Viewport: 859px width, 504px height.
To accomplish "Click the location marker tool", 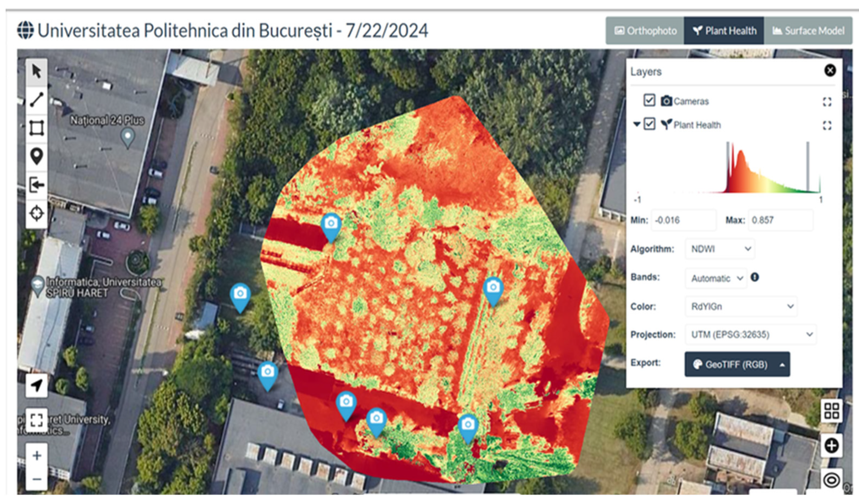I will (x=37, y=156).
